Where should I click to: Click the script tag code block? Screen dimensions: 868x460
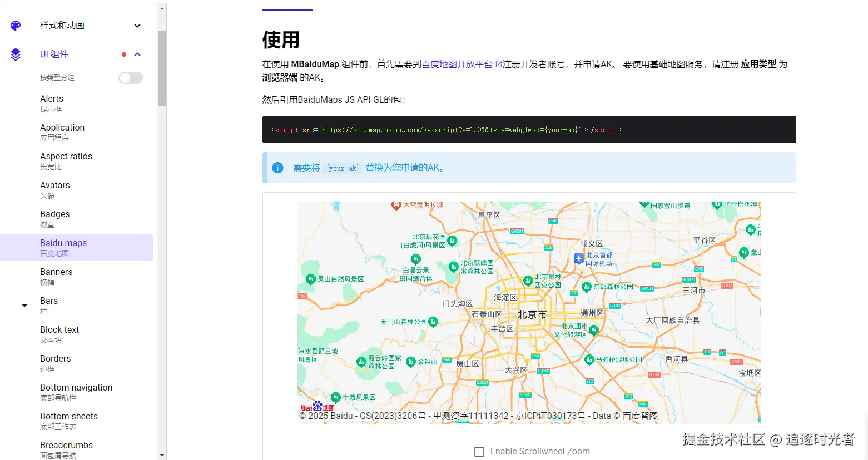click(529, 129)
